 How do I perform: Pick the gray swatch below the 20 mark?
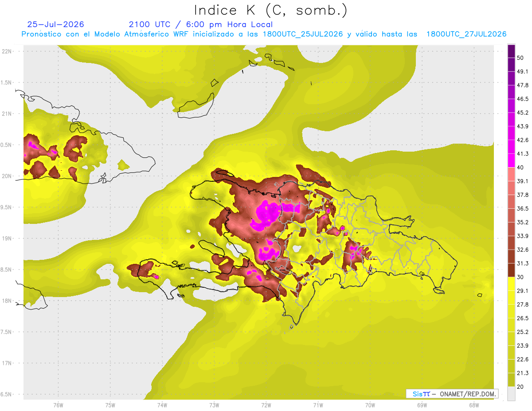(x=511, y=394)
